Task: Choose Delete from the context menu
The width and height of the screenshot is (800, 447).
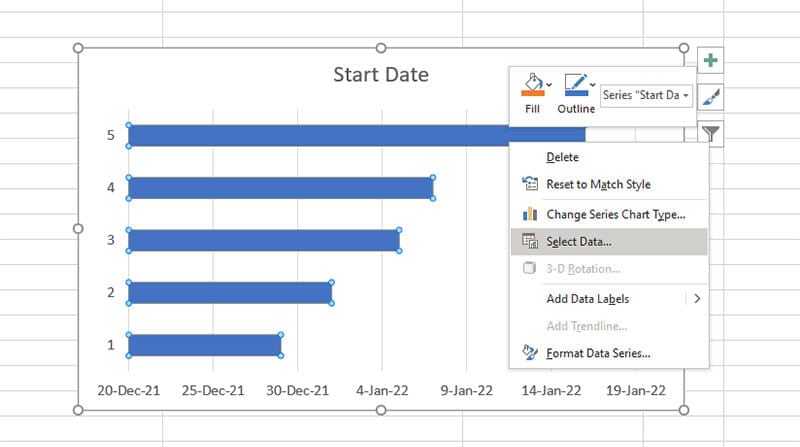Action: tap(609, 157)
